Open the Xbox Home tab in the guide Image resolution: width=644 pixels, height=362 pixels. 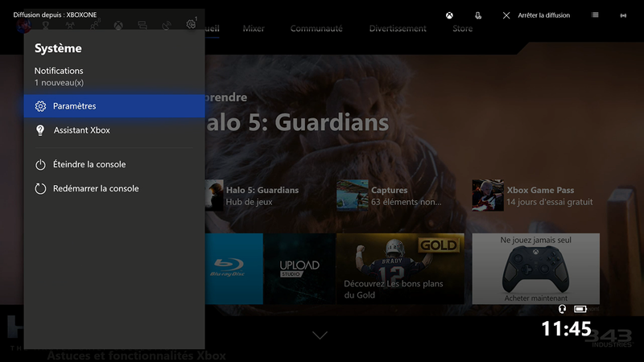click(118, 26)
